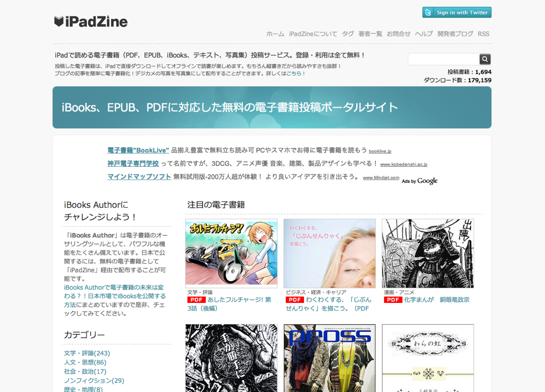Screen dimensions: 545x392
Task: Click the Ads by Google label
Action: point(420,181)
